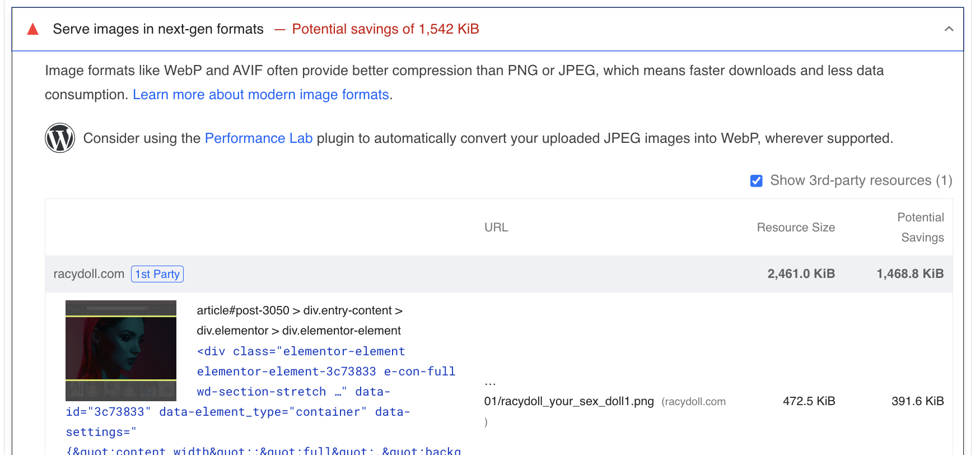Screen dimensions: 980x455
Task: Click the Serve images in next-gen formats title
Action: (x=158, y=29)
